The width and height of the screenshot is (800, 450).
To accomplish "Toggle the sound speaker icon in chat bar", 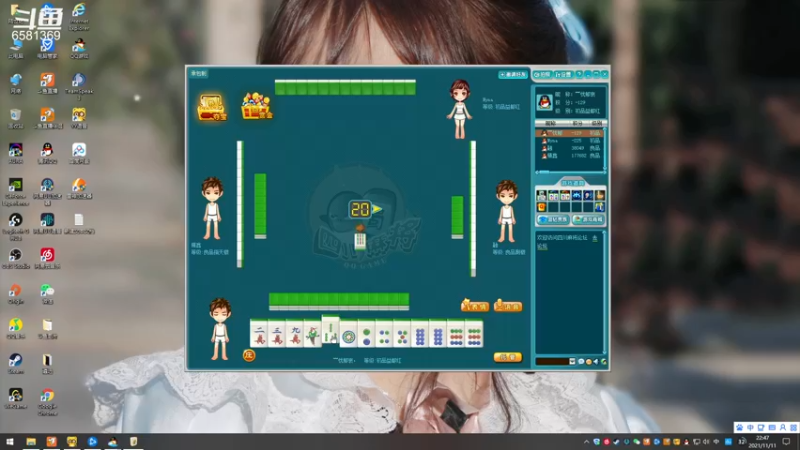I will pyautogui.click(x=596, y=361).
